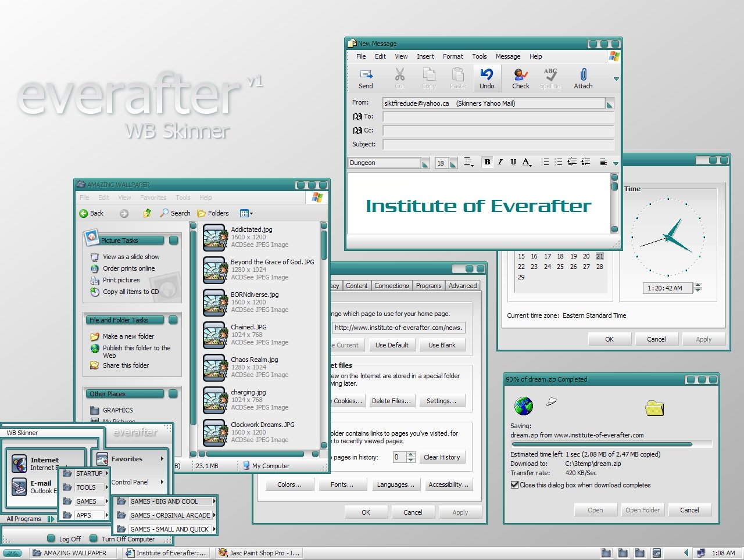
Task: Increase days in history with up arrow
Action: point(411,454)
